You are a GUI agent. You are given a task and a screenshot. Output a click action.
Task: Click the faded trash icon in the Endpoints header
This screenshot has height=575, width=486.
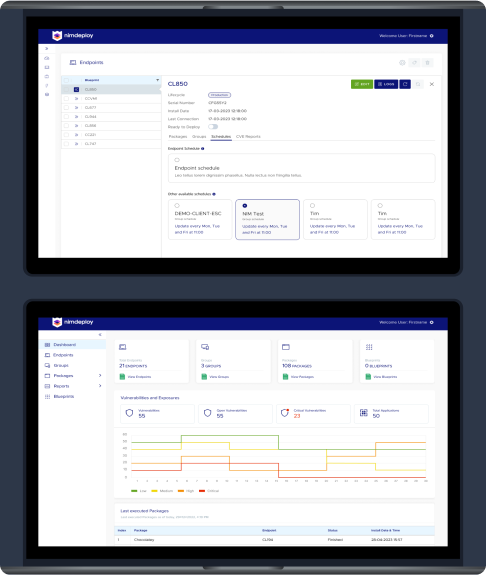point(427,63)
